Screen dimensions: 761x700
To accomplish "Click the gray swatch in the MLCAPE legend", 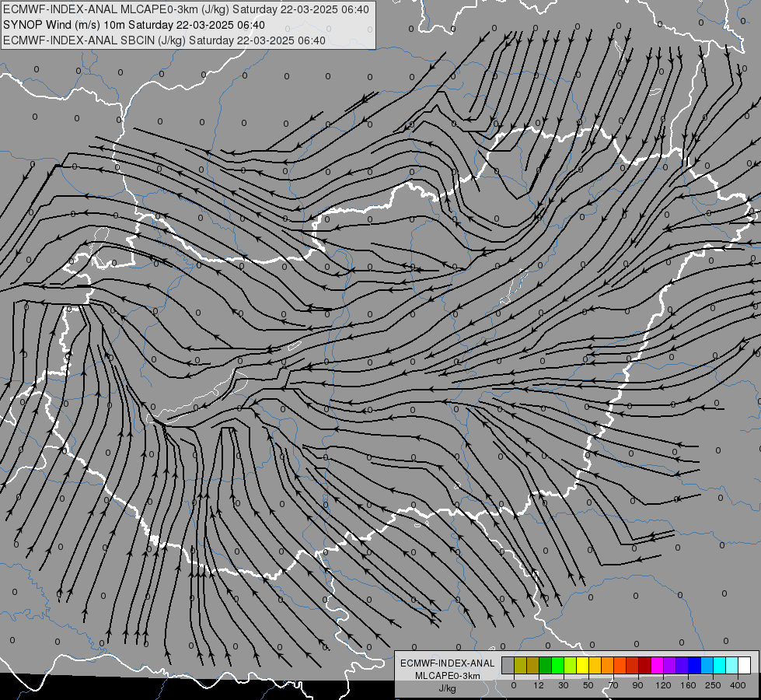I will click(508, 665).
